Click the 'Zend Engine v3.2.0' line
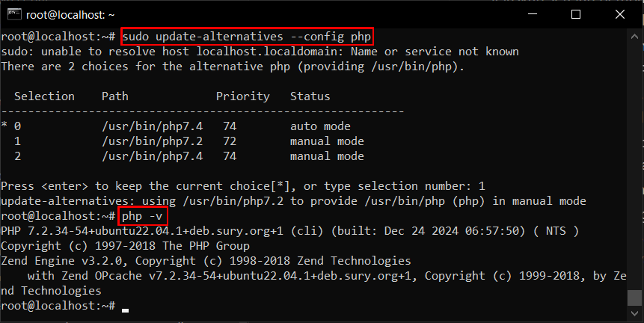The height and width of the screenshot is (323, 644). coord(206,261)
